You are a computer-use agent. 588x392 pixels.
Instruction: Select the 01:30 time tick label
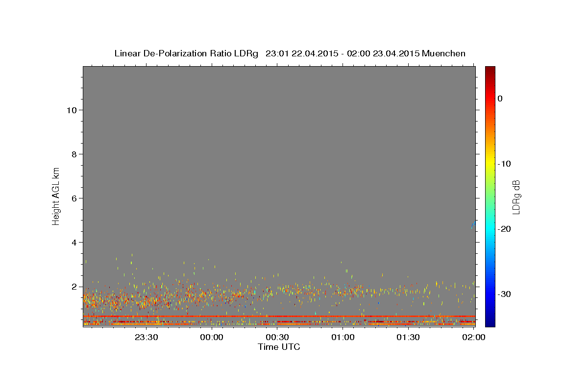coord(408,337)
